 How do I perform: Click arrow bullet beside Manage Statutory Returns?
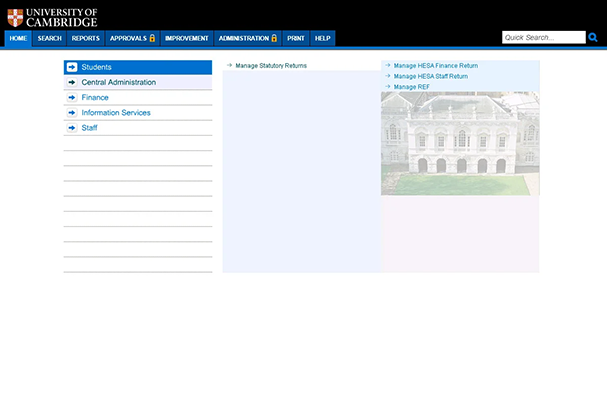click(230, 65)
